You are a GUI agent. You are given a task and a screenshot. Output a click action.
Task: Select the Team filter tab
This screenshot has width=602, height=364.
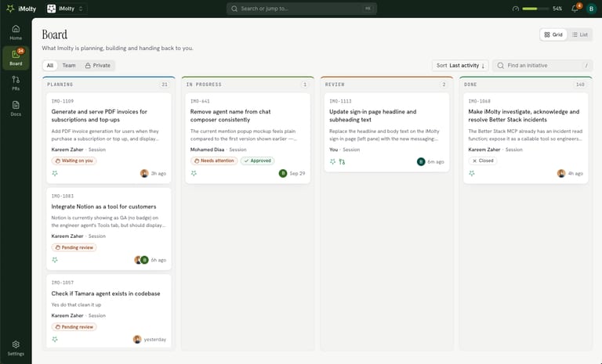coord(69,66)
